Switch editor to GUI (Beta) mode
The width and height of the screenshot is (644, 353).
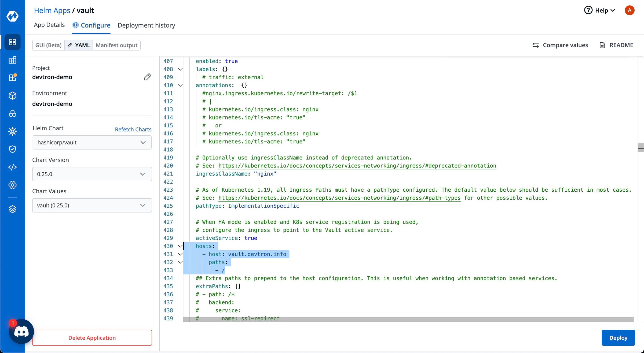click(49, 45)
